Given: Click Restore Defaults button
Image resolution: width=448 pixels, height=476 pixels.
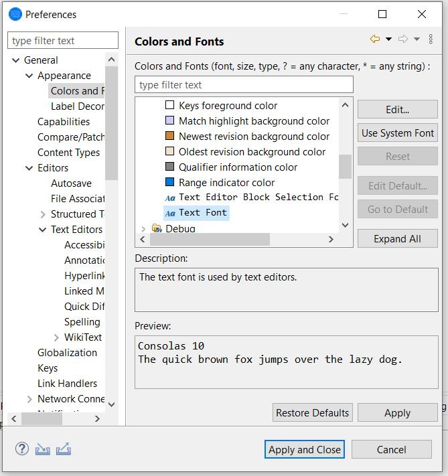Looking at the screenshot, I should pos(312,412).
